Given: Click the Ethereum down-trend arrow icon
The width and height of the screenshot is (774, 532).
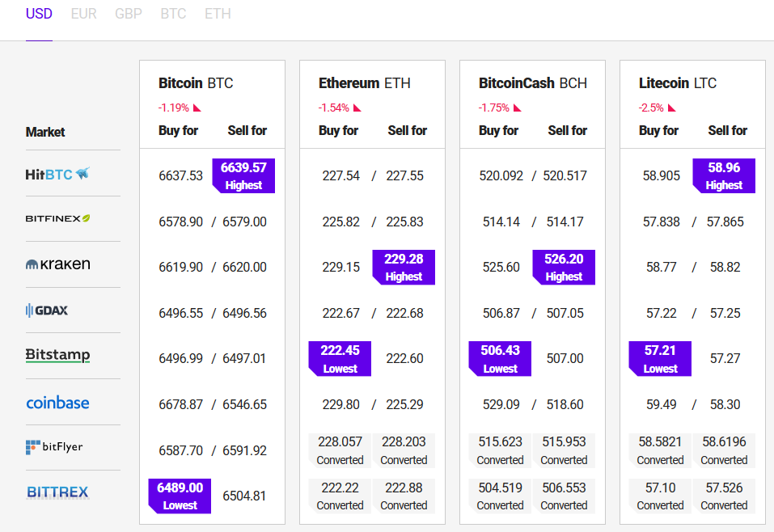Looking at the screenshot, I should coord(357,108).
